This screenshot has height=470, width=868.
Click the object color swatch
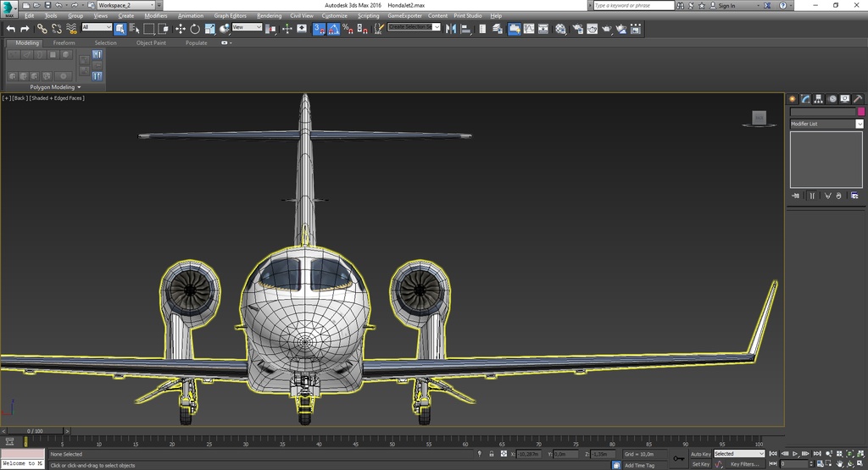860,112
